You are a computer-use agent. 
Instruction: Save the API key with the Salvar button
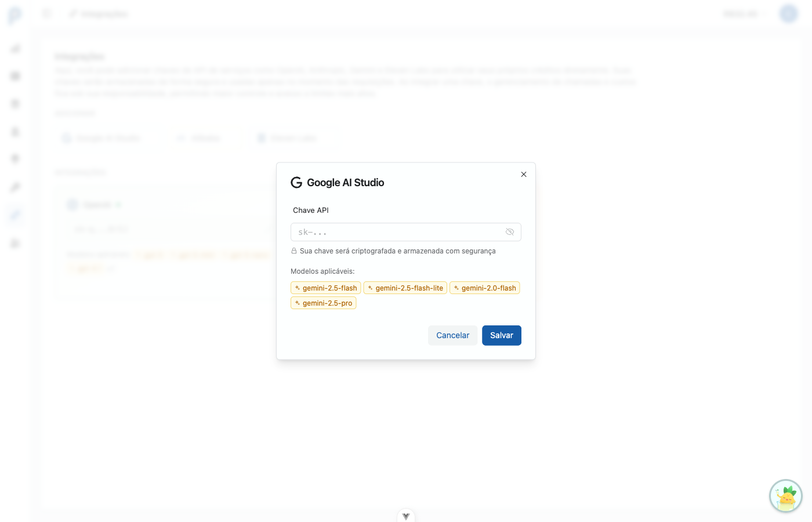tap(501, 335)
